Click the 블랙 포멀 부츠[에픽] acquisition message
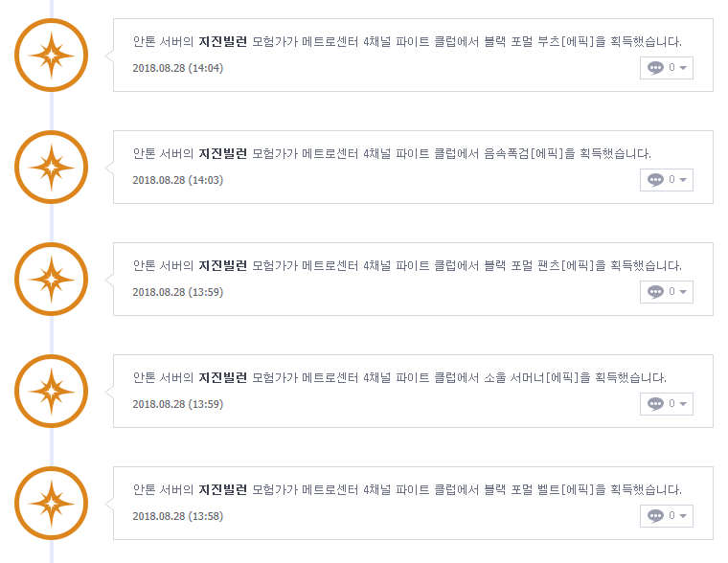This screenshot has height=563, width=728. pyautogui.click(x=407, y=42)
